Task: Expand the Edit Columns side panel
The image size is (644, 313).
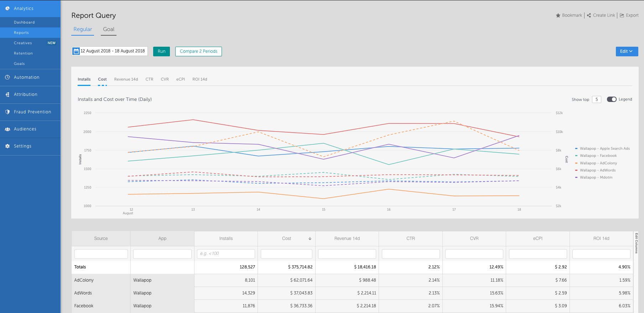Action: pos(637,243)
